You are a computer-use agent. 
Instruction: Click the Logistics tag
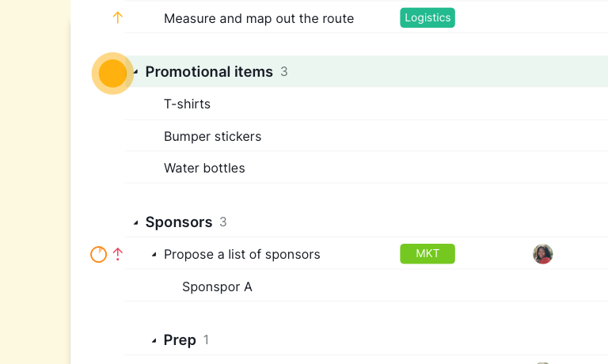click(x=427, y=18)
